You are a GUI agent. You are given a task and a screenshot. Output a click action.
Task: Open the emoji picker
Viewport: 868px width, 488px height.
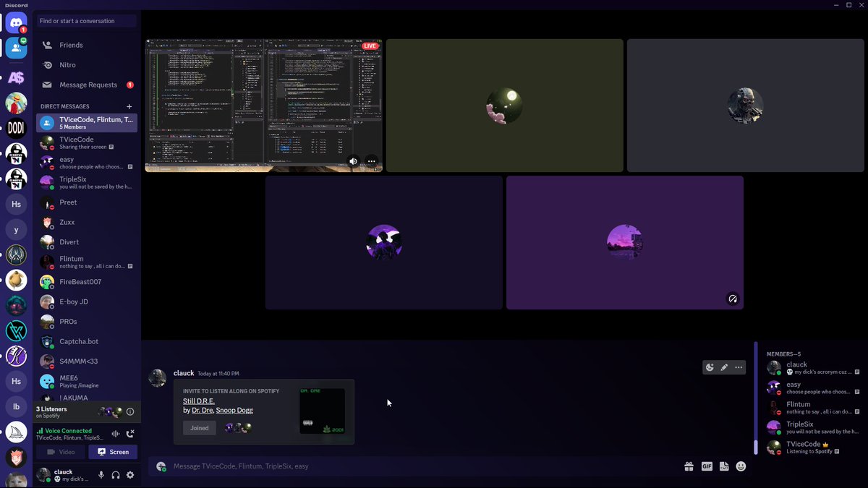coord(741,466)
